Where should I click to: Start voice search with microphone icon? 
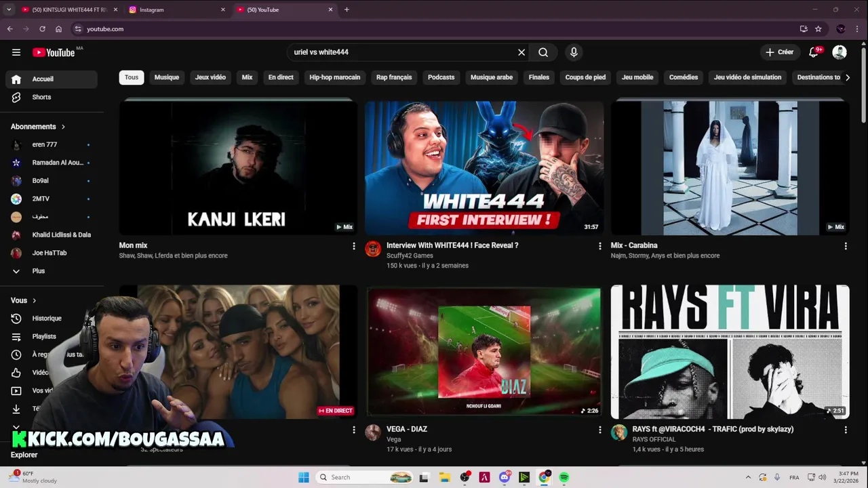point(574,52)
